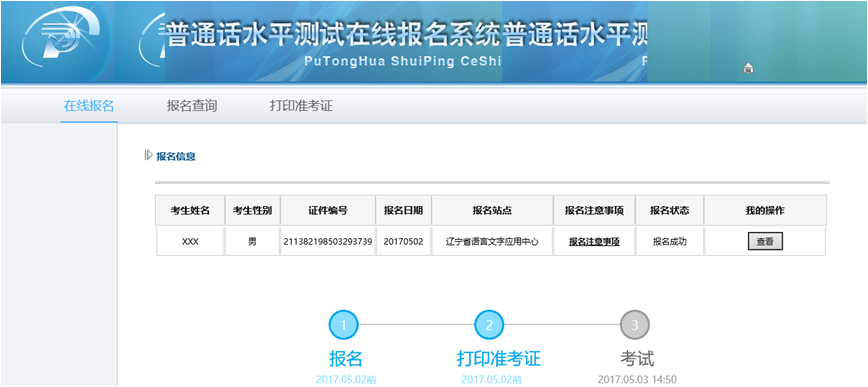Switch to the 报名查询 tab
Viewport: 868px width, 387px height.
click(x=192, y=106)
